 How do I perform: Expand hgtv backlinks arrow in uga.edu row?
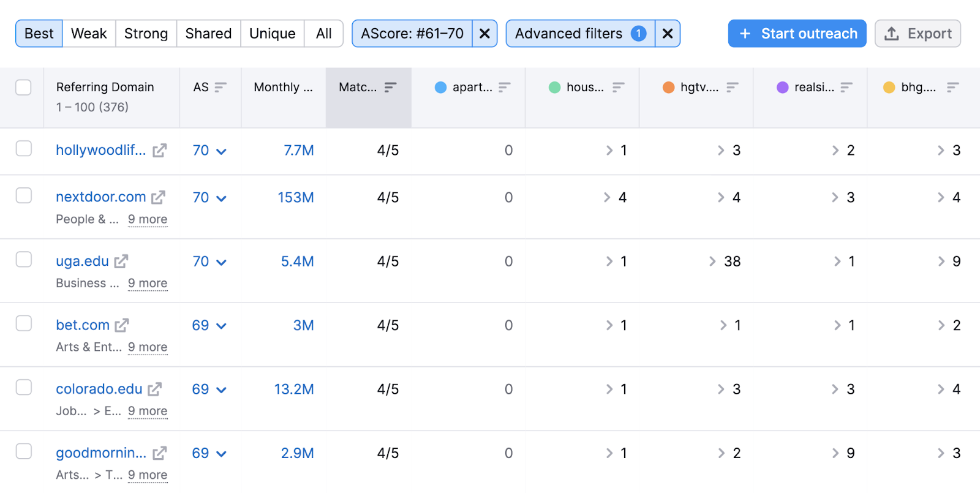[x=712, y=262]
